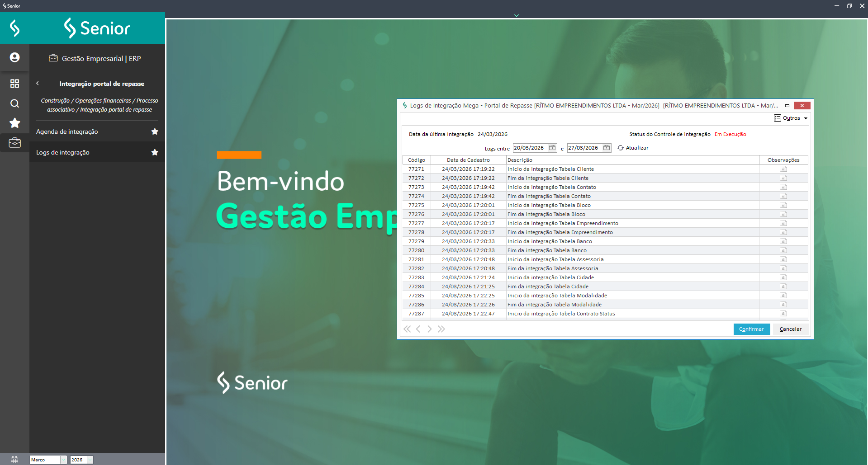Select 'Fim da integração Tabela Modalidade' row

(x=605, y=305)
